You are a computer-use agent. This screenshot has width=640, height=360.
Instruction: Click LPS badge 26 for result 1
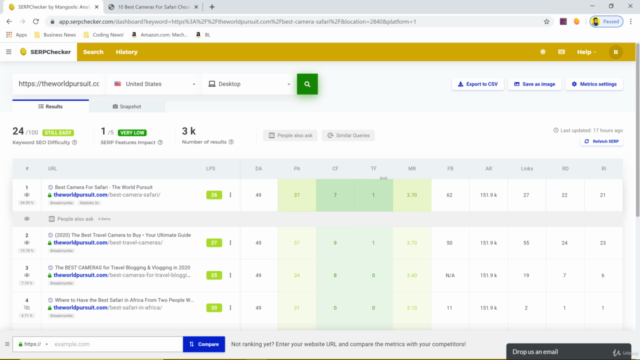click(214, 195)
